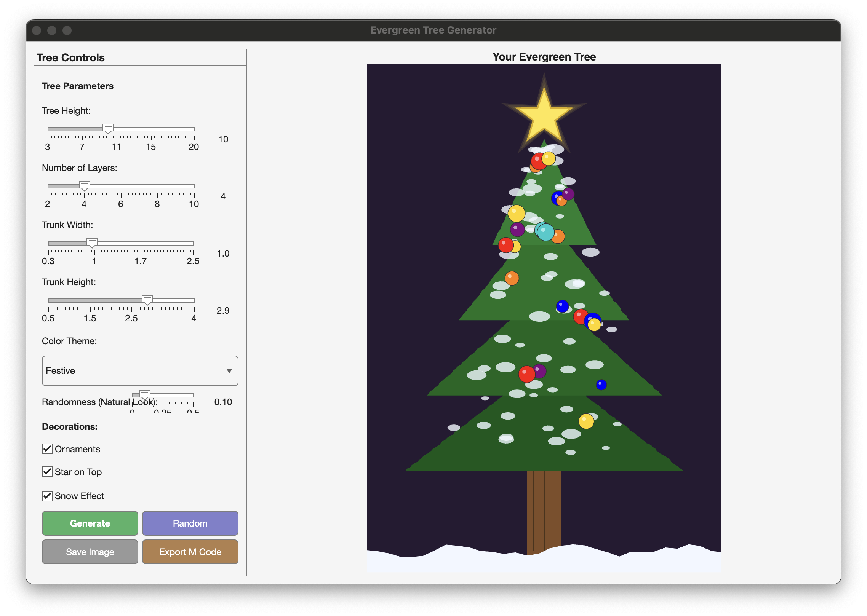Screen dimensions: 867x616
Task: Click the large yellow ornament in the bottom layer
Action: [586, 421]
